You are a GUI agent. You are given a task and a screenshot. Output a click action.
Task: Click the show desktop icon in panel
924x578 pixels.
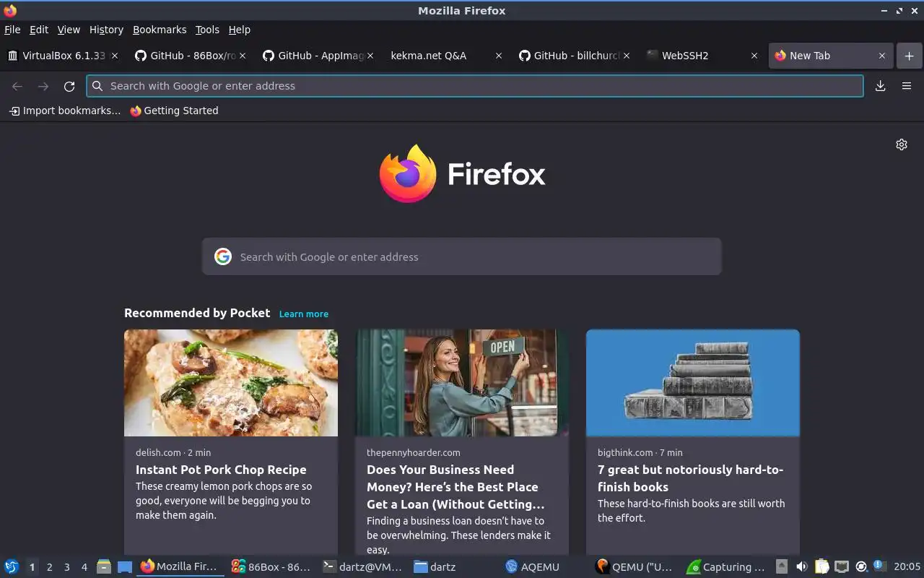tap(124, 567)
